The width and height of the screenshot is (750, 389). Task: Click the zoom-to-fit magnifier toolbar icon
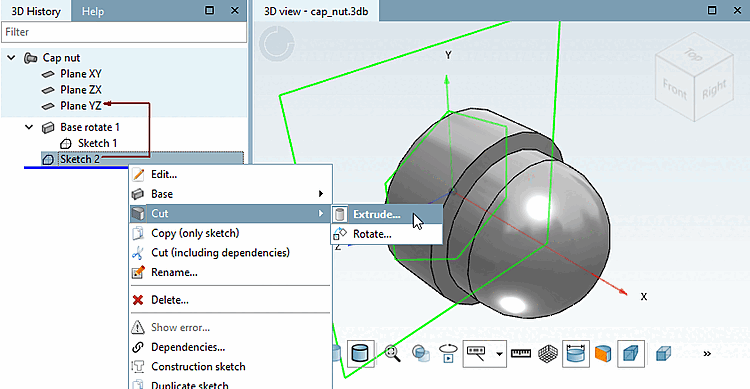pos(392,354)
